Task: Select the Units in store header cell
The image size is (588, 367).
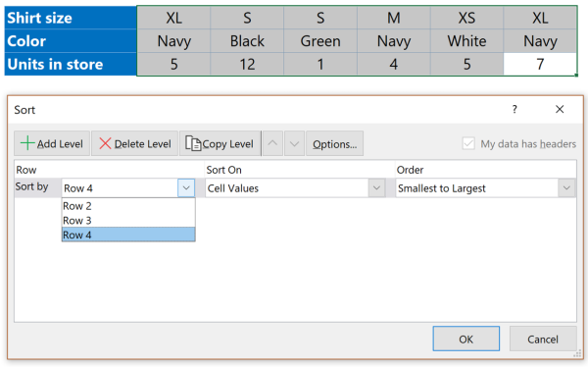Action: (71, 64)
